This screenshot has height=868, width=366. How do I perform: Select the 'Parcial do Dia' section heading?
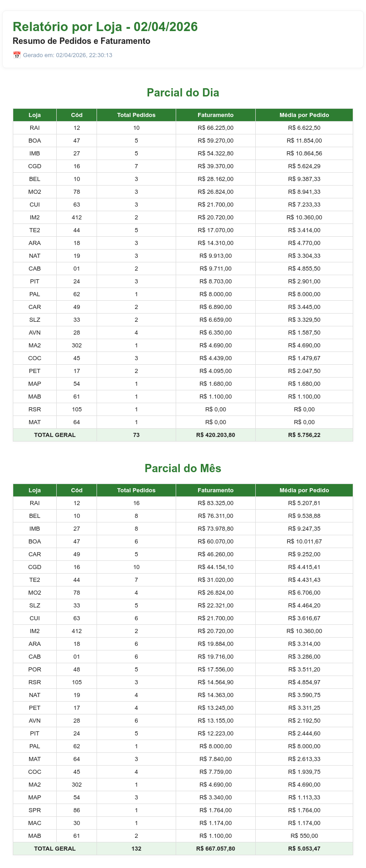click(x=183, y=93)
